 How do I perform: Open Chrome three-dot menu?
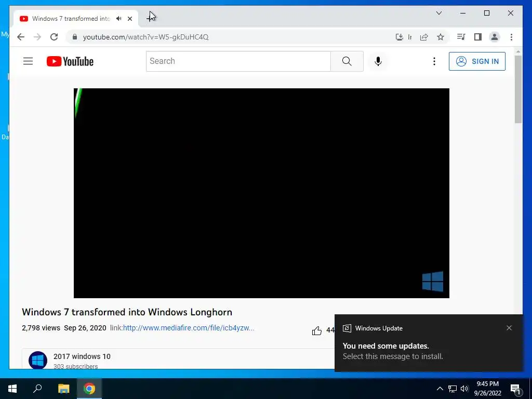(511, 37)
